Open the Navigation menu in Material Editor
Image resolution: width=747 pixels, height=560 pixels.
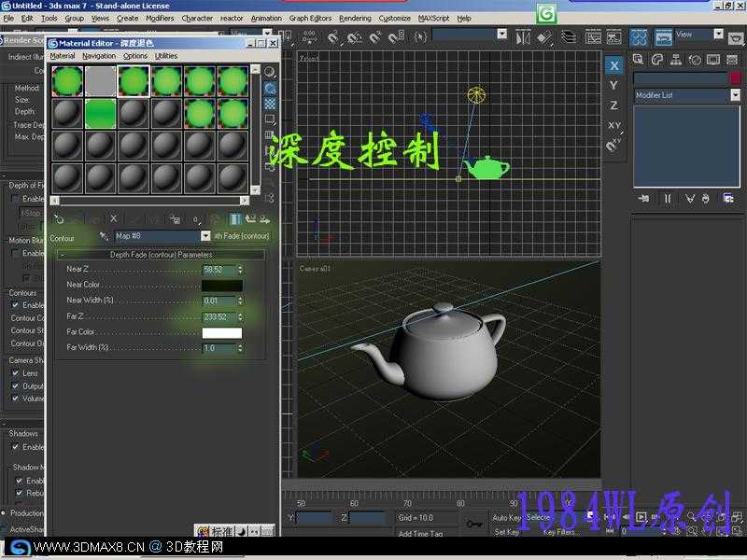click(99, 56)
